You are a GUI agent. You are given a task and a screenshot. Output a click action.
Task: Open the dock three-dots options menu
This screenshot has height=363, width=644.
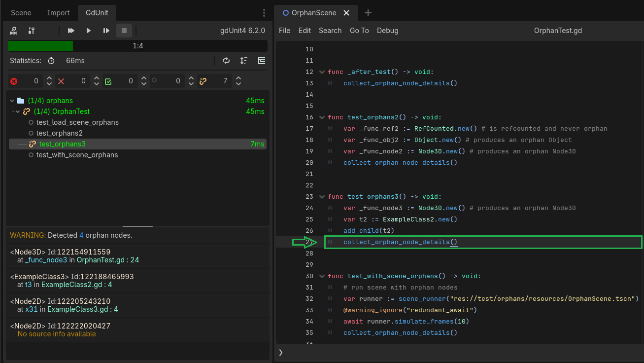pos(264,13)
